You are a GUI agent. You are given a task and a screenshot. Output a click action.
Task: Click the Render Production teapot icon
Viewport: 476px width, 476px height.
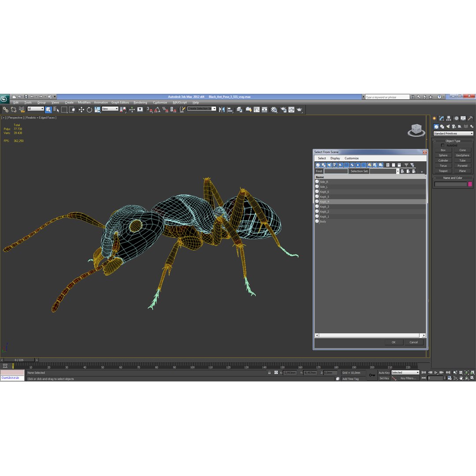(300, 110)
